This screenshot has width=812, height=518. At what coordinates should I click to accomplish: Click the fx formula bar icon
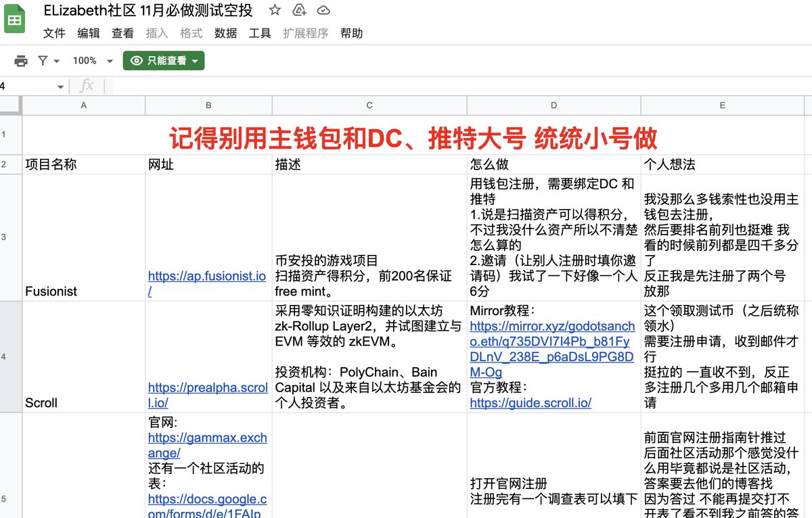click(x=87, y=86)
